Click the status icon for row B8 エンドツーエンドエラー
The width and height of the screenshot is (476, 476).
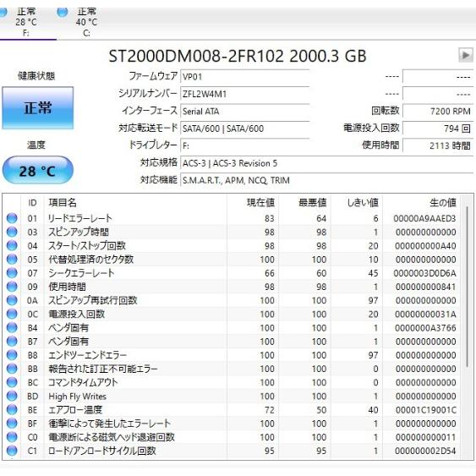[12, 354]
